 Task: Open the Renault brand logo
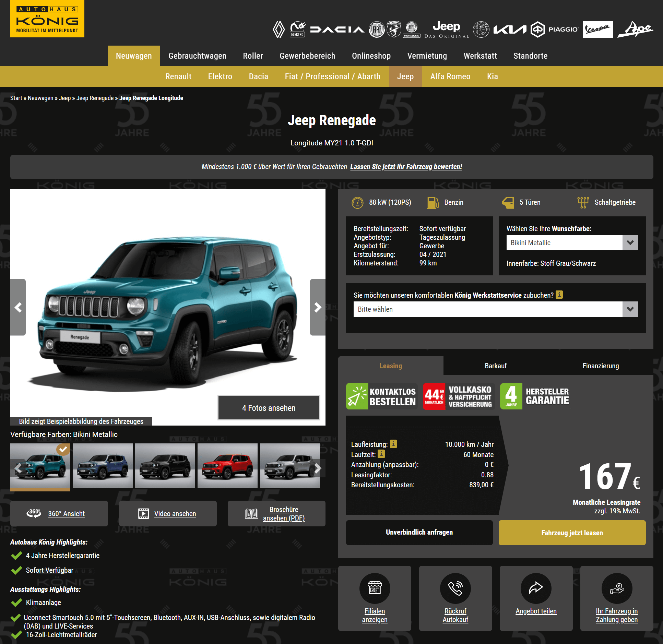(x=279, y=30)
